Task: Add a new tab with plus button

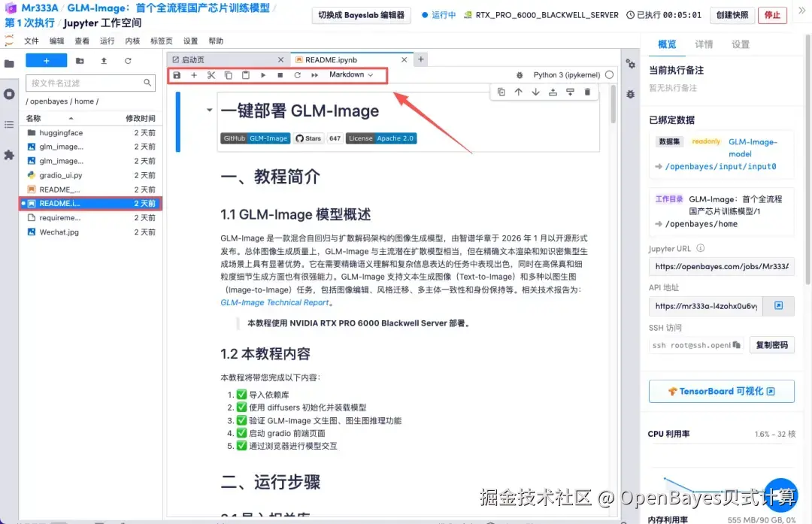Action: [421, 59]
